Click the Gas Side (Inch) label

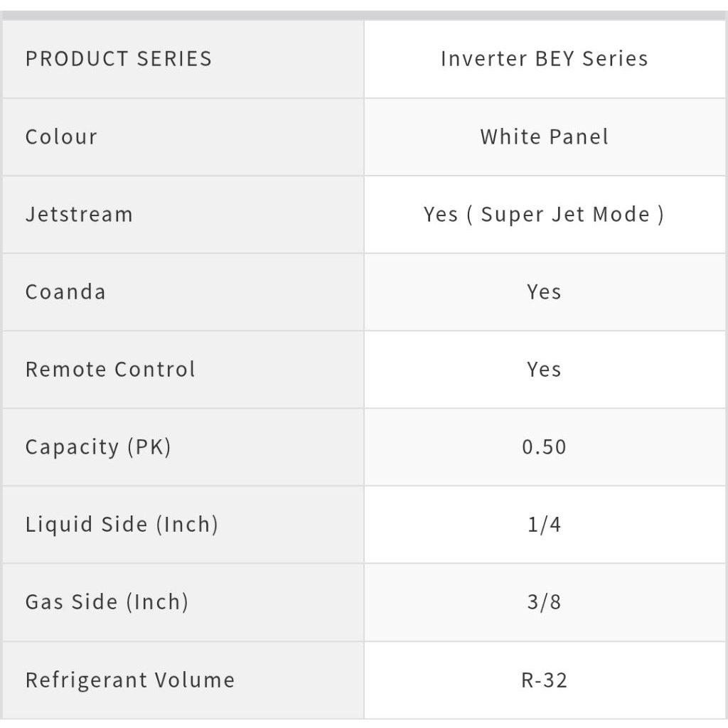coord(107,602)
